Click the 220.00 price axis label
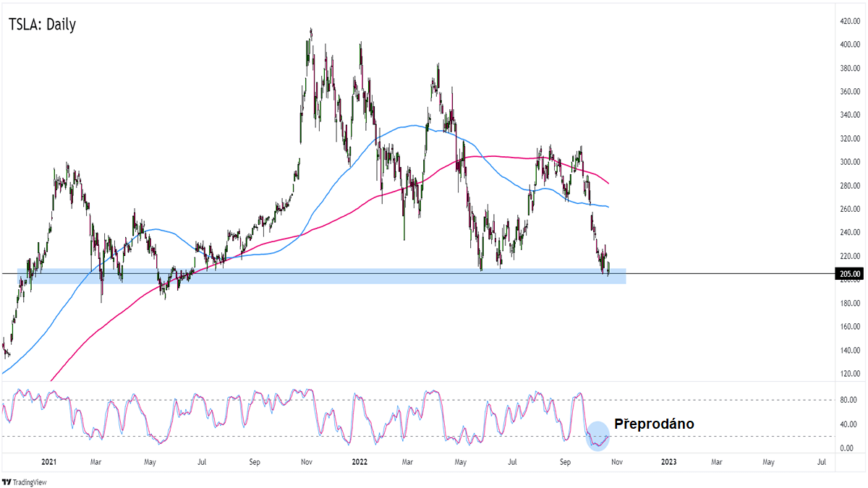Viewport: 868px width, 488px height. [848, 256]
